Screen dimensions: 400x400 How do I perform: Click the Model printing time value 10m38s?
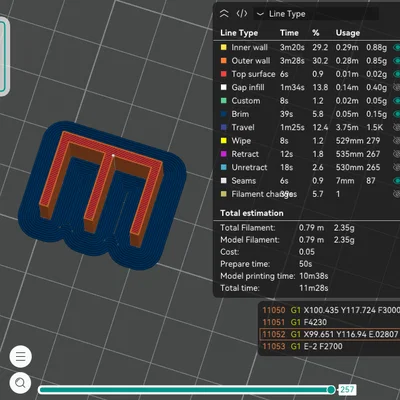pos(313,276)
